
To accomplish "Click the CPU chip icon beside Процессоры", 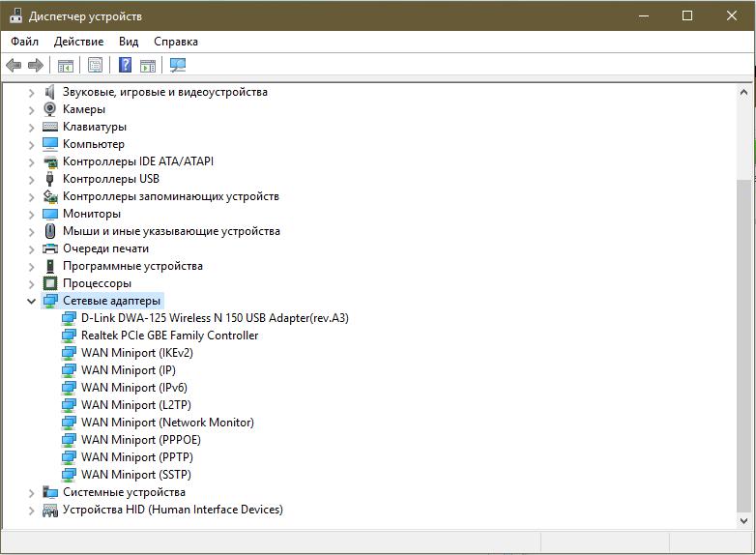I will pyautogui.click(x=49, y=283).
